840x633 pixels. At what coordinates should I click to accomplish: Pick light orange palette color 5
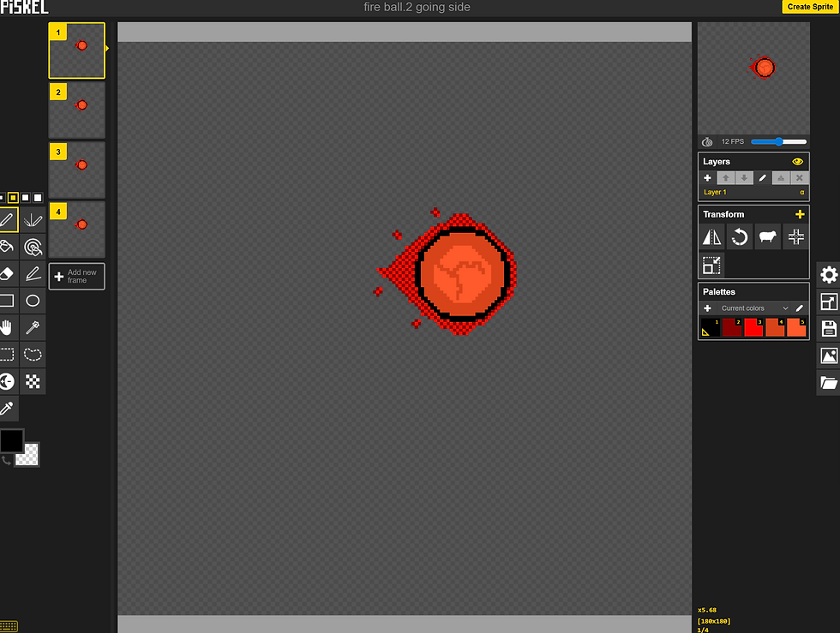796,327
